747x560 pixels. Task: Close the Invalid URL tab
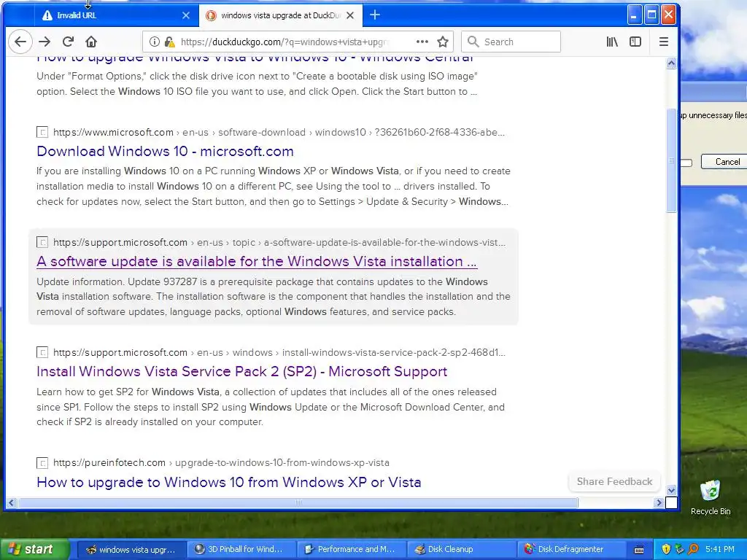point(186,15)
